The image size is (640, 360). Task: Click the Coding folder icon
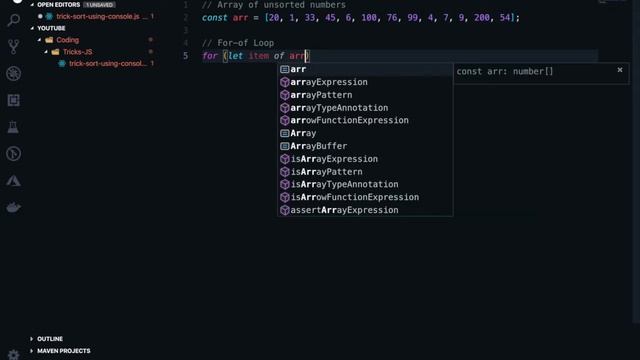click(49, 40)
